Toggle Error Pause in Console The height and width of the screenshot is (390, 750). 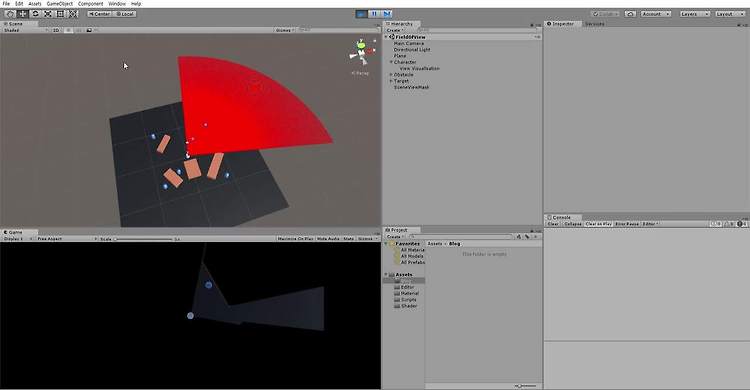pos(627,223)
